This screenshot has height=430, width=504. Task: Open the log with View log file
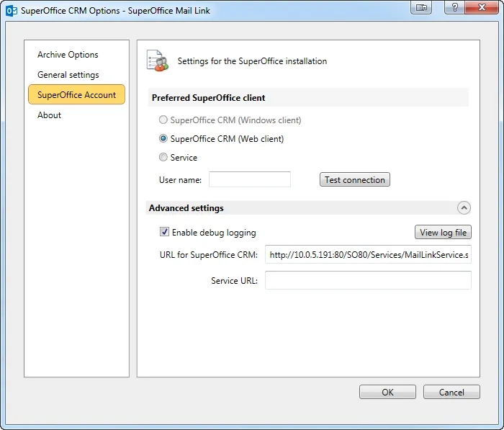tap(443, 233)
